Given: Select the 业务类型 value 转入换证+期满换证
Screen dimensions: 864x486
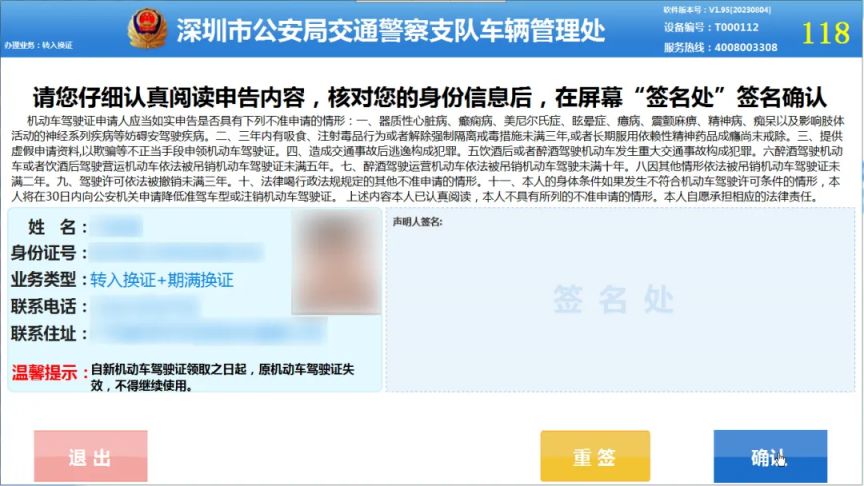Looking at the screenshot, I should point(162,280).
